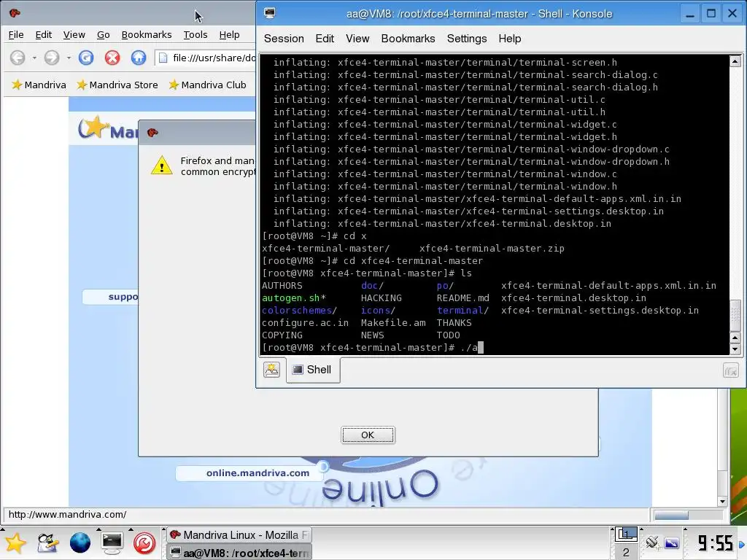Screen dimensions: 747x560
Task: Click Konsole close-tab icon at bottom right
Action: pos(730,370)
